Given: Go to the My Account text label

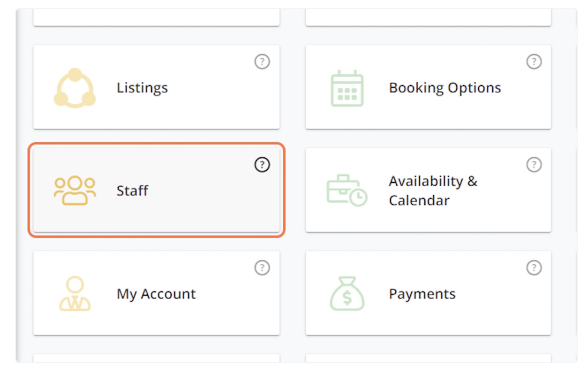Looking at the screenshot, I should click(x=156, y=294).
